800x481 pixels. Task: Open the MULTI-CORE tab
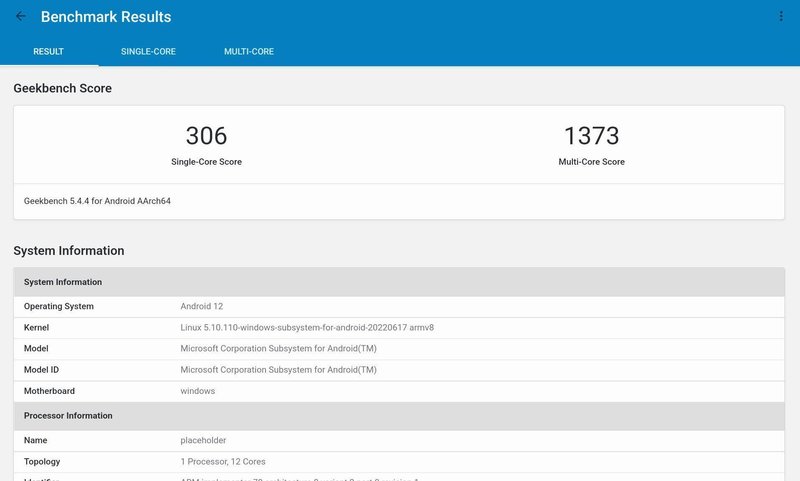249,52
